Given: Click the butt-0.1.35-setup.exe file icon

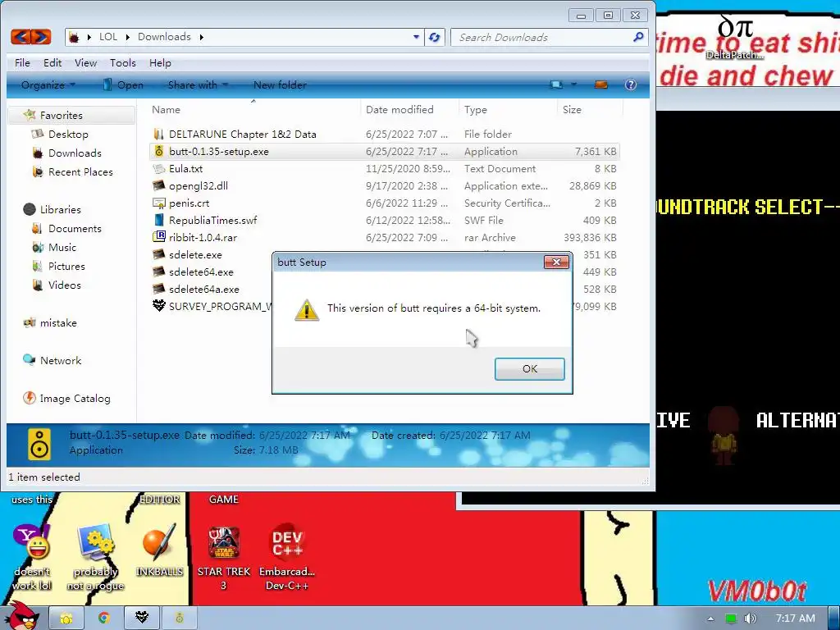Looking at the screenshot, I should click(x=158, y=152).
